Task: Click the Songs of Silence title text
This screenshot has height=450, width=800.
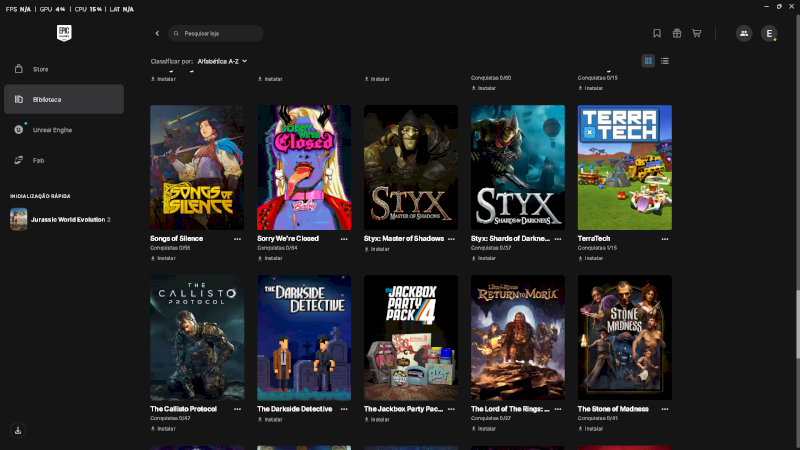Action: click(x=177, y=239)
